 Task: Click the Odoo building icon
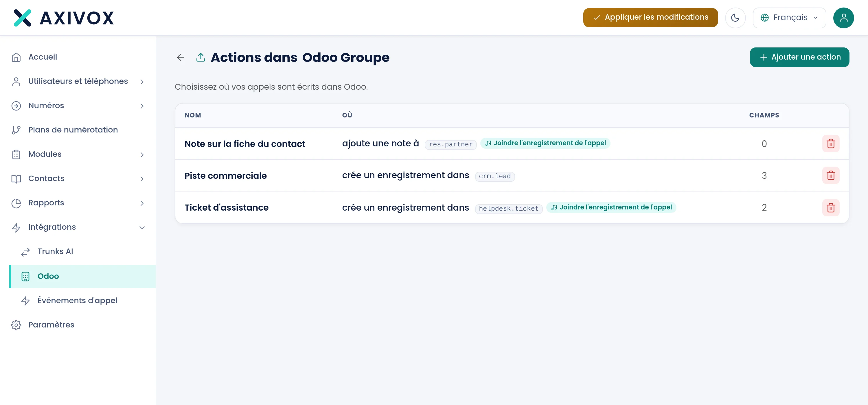point(26,276)
